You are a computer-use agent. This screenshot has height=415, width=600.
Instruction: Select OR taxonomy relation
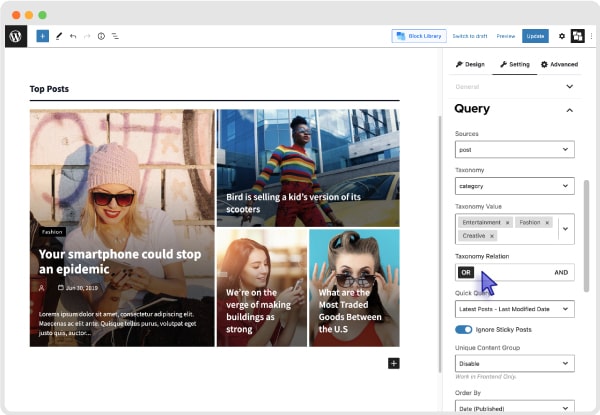pyautogui.click(x=467, y=272)
